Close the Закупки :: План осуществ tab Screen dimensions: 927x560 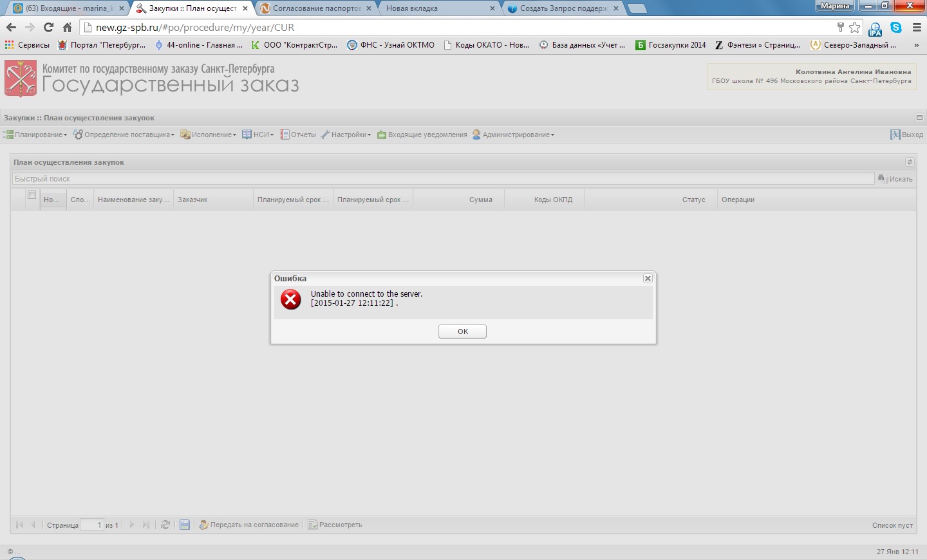click(245, 8)
